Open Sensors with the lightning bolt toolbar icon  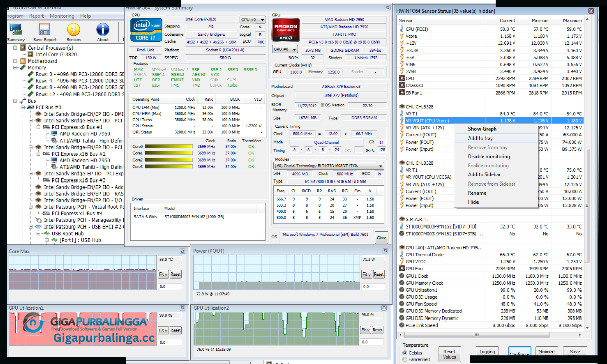74,29
